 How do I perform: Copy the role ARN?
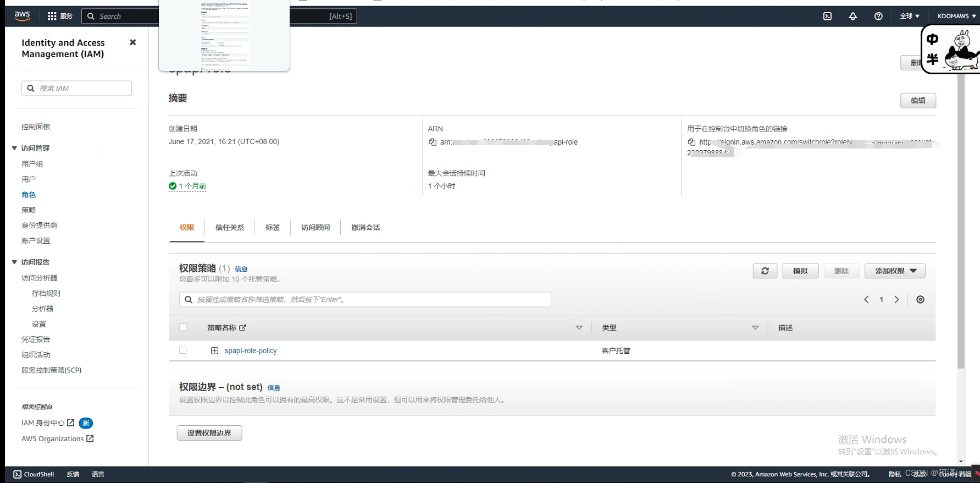pos(433,142)
